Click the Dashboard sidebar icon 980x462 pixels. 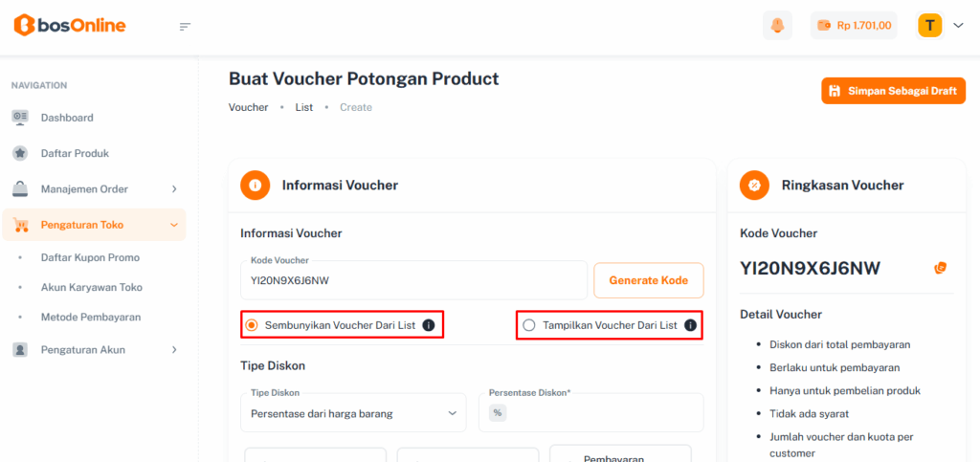tap(20, 118)
